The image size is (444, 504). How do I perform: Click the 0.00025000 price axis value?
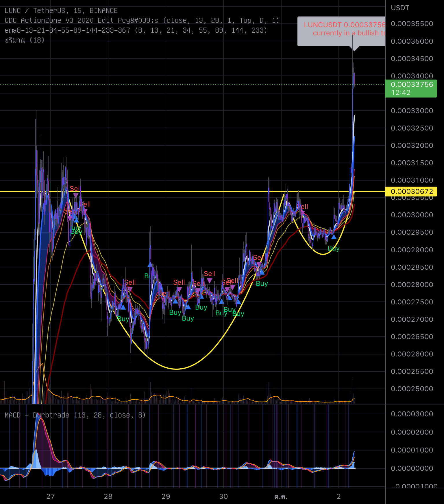412,389
